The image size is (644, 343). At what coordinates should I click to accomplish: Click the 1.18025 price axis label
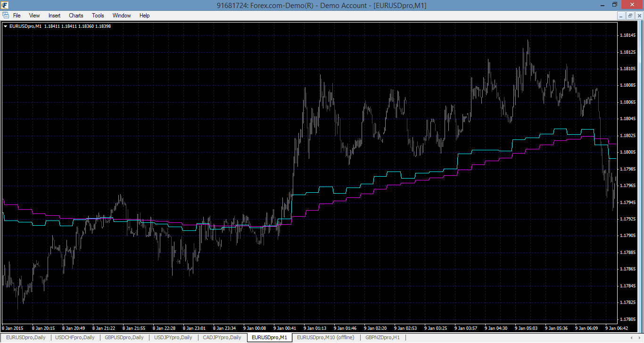627,136
